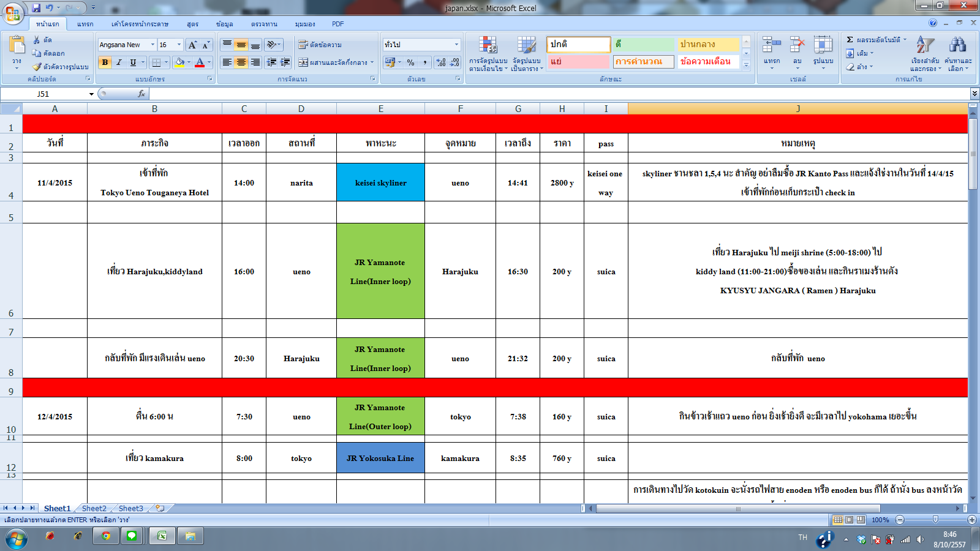Image resolution: width=980 pixels, height=551 pixels.
Task: Toggle center horizontal alignment
Action: pyautogui.click(x=241, y=62)
